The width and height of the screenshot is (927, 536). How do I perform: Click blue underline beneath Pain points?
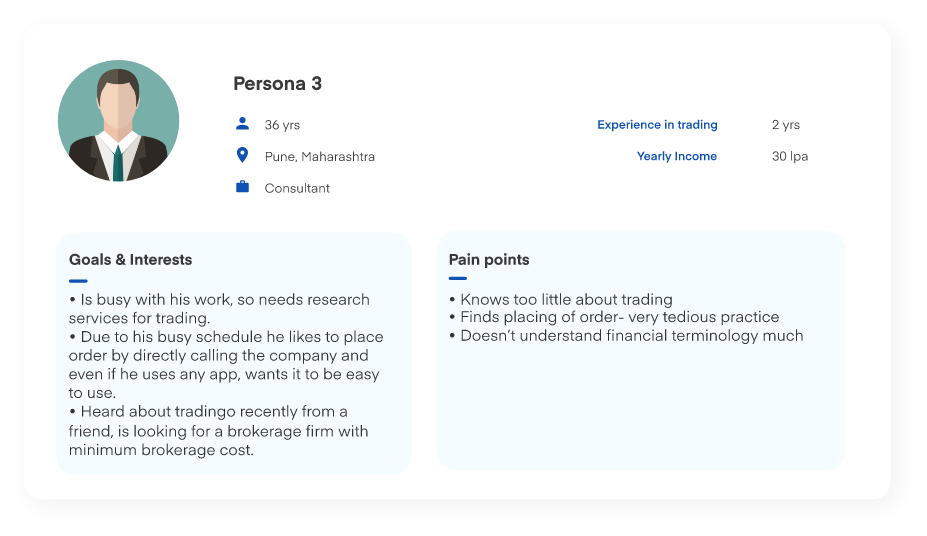click(458, 279)
